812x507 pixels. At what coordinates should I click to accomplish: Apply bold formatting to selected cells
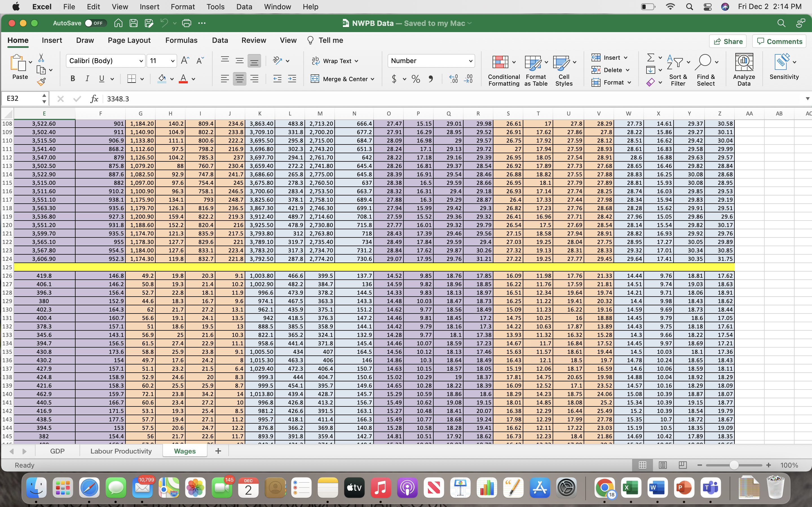(x=73, y=79)
